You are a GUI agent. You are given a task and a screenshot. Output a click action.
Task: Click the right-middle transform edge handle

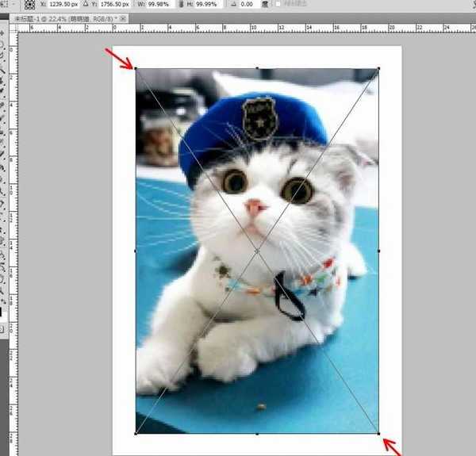click(x=378, y=251)
